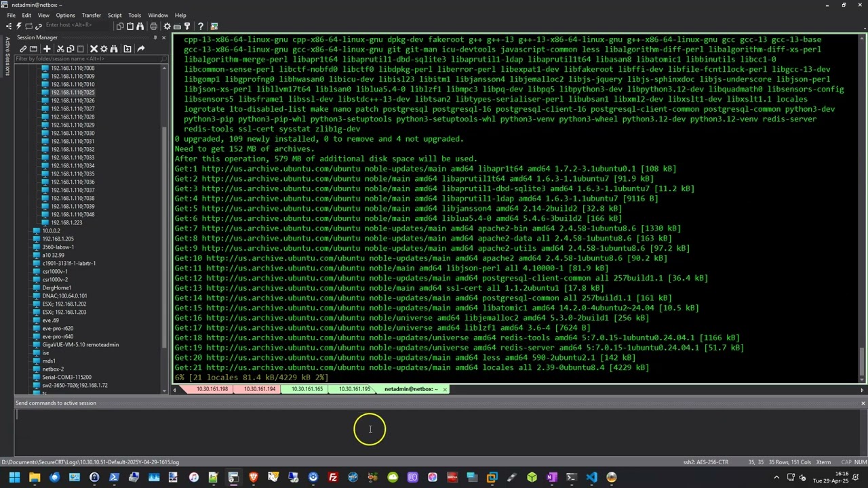Open the File menu
The width and height of the screenshot is (868, 488).
click(12, 15)
